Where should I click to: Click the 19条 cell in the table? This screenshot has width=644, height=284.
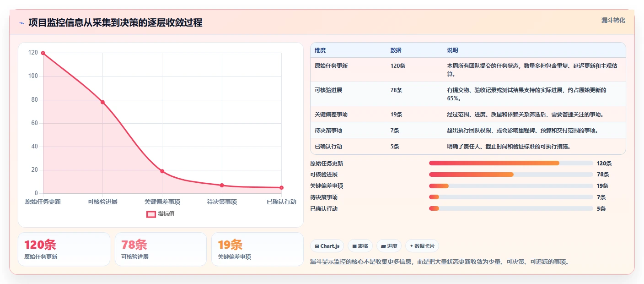[396, 115]
